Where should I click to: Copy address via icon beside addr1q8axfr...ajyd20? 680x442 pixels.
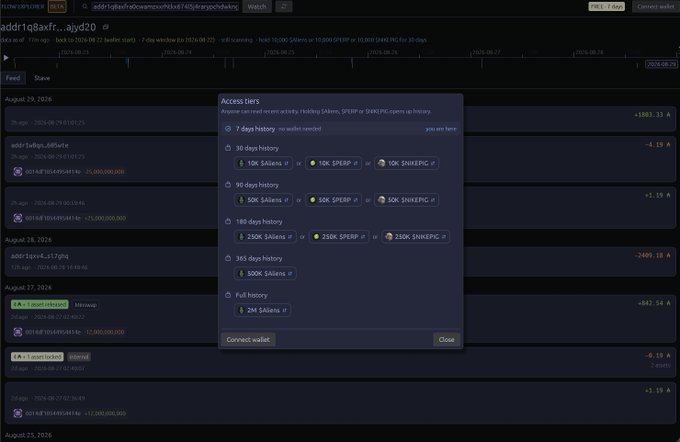point(105,27)
